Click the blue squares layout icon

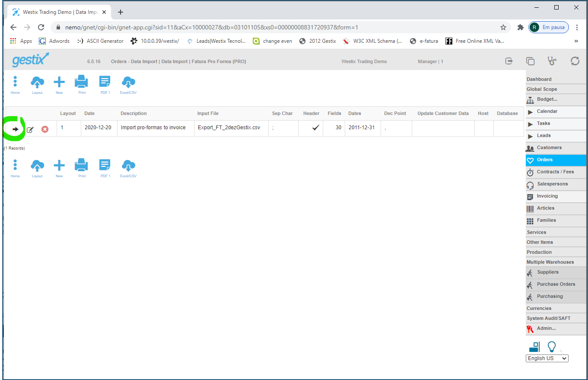click(x=534, y=347)
